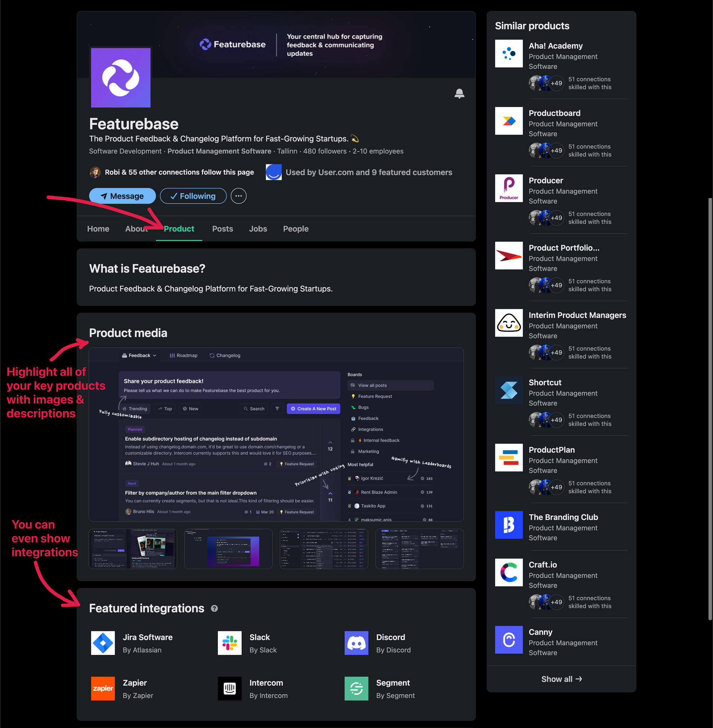Select the Jira Software integration icon
The image size is (713, 728).
click(103, 643)
